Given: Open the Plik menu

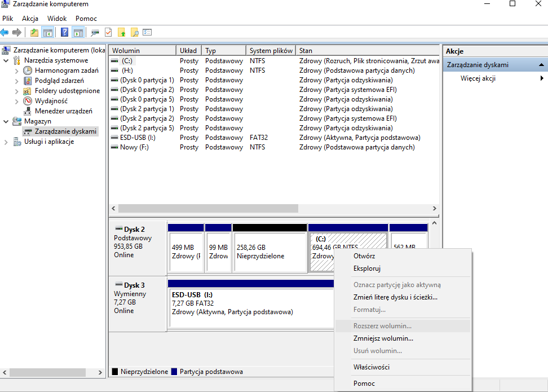Looking at the screenshot, I should tap(8, 19).
